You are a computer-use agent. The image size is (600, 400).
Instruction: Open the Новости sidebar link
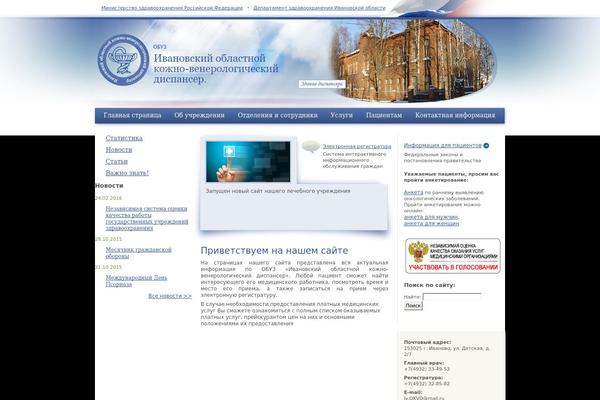[119, 150]
